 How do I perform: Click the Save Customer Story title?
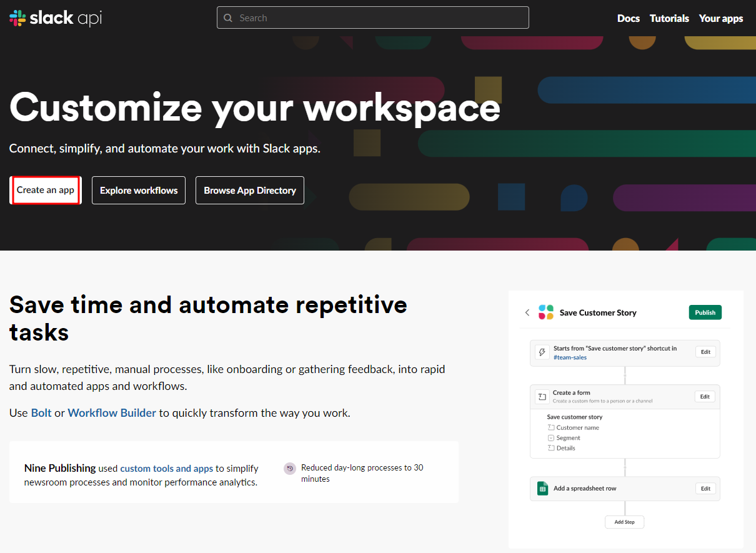pos(598,312)
